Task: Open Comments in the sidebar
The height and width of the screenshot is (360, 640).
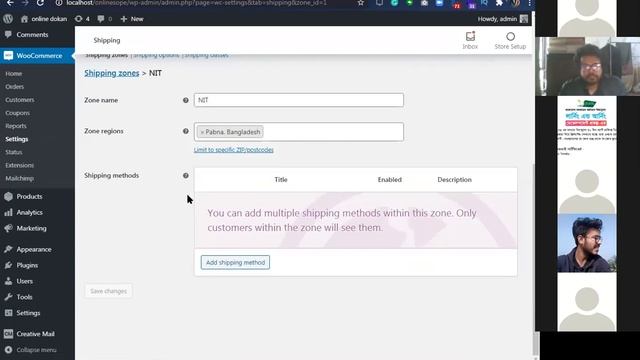Action: coord(32,35)
